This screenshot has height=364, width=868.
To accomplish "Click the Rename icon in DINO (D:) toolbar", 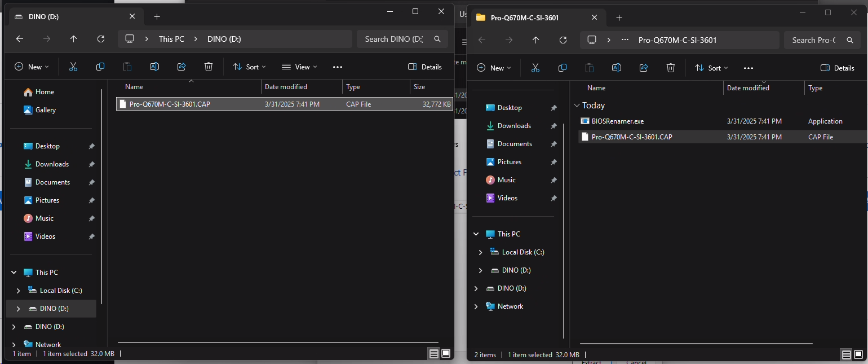I will (x=154, y=67).
